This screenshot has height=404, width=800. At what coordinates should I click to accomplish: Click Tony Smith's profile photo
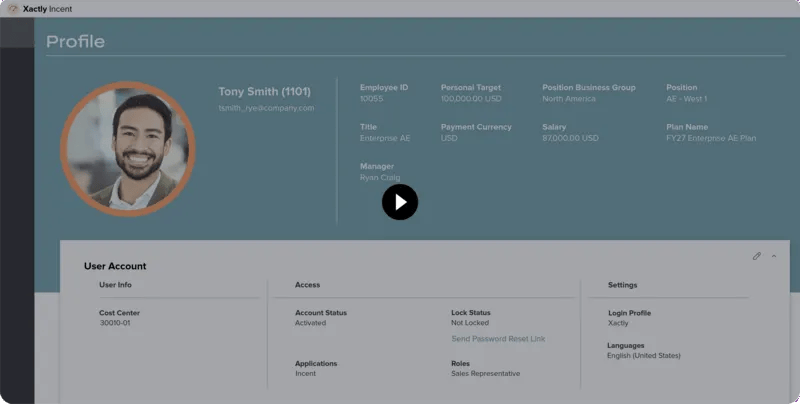click(128, 149)
